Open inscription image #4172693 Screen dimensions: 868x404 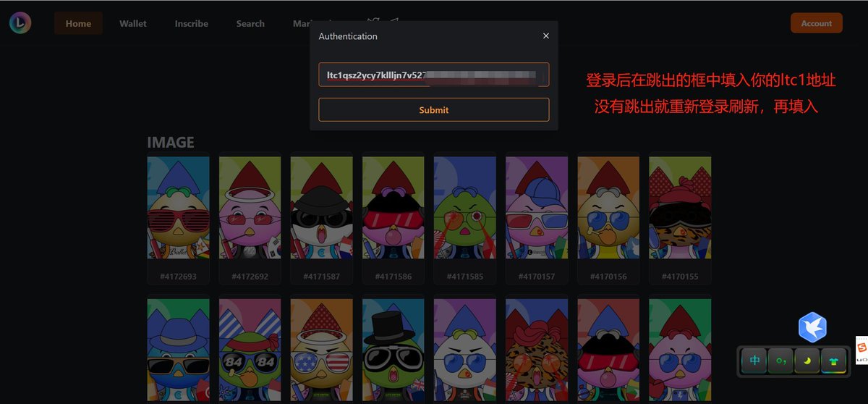[178, 208]
